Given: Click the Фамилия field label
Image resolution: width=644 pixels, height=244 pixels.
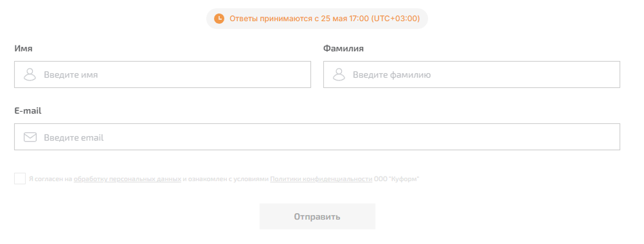Looking at the screenshot, I should (x=343, y=48).
